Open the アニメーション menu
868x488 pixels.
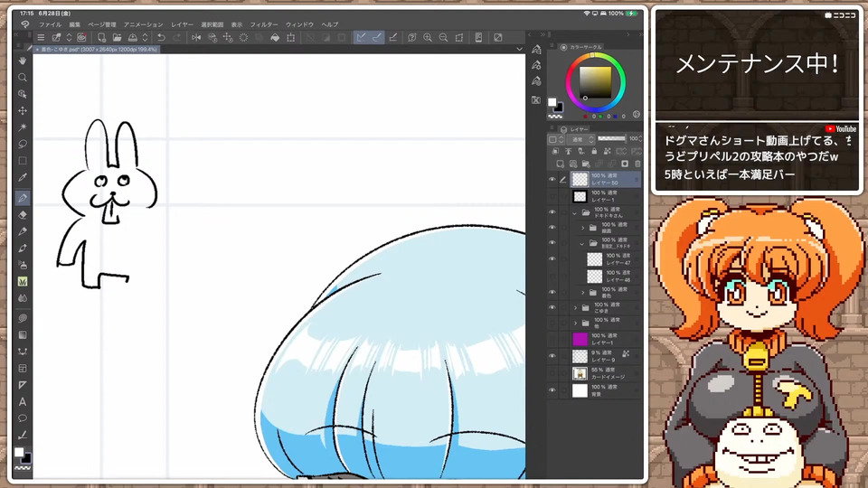(x=144, y=25)
